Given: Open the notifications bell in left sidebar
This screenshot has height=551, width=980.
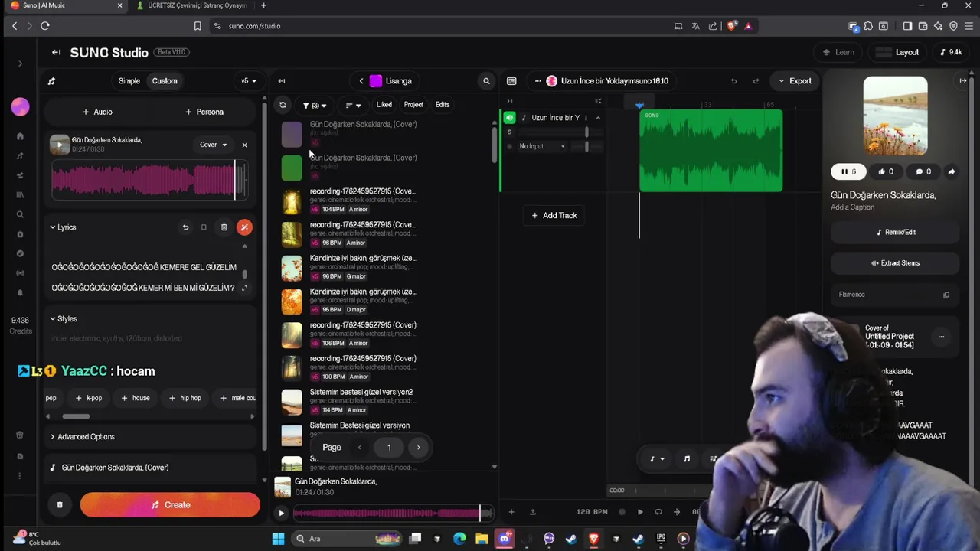Looking at the screenshot, I should tap(20, 292).
